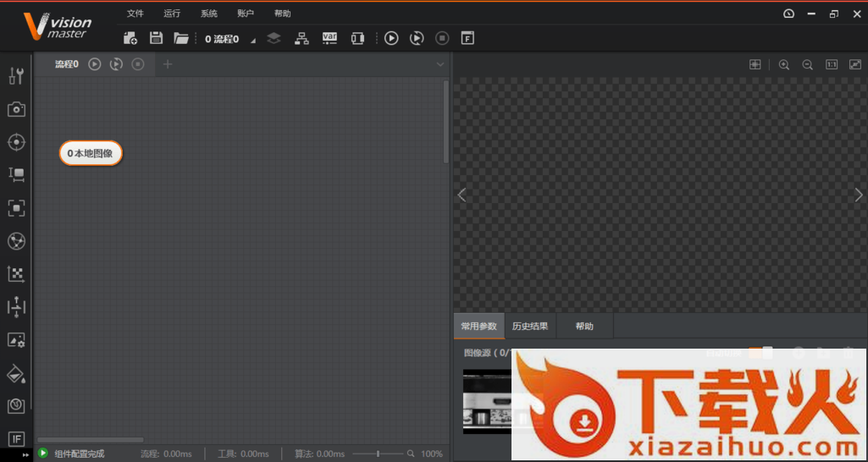This screenshot has width=868, height=462.
Task: Open the global variable 'var' icon
Action: click(x=330, y=38)
